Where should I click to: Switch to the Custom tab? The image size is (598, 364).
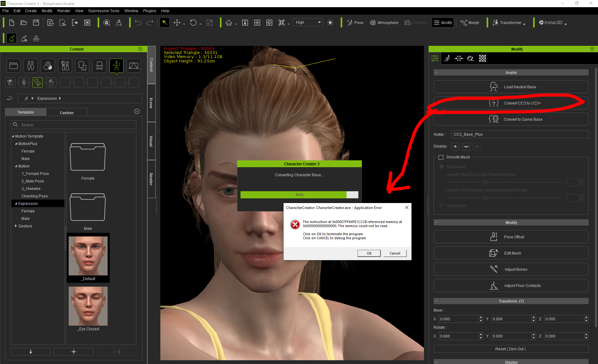67,113
